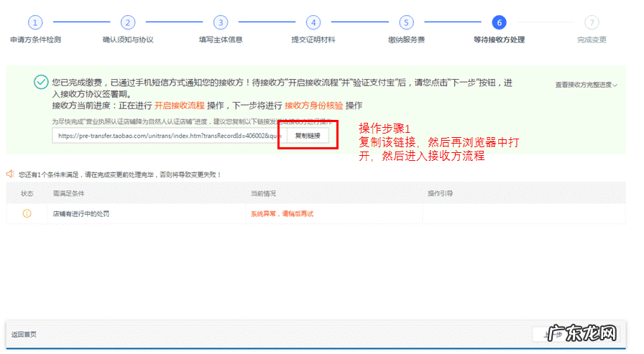Click 系统异常，请稍后再试 error text
Viewport: 644px width, 354px height.
pos(282,214)
